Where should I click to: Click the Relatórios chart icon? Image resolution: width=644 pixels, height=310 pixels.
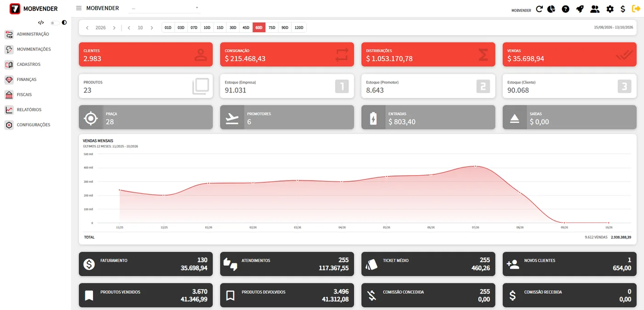click(9, 110)
